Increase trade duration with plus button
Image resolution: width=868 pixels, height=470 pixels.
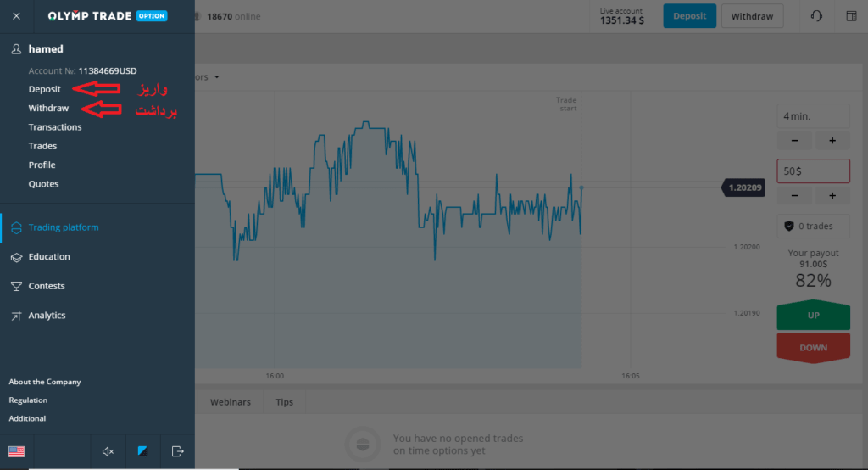(x=832, y=141)
